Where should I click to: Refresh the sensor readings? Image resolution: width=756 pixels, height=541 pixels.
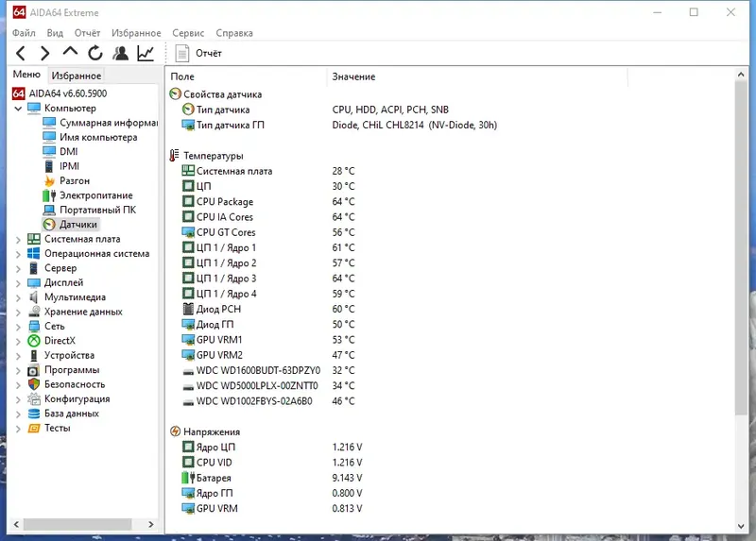(x=95, y=53)
